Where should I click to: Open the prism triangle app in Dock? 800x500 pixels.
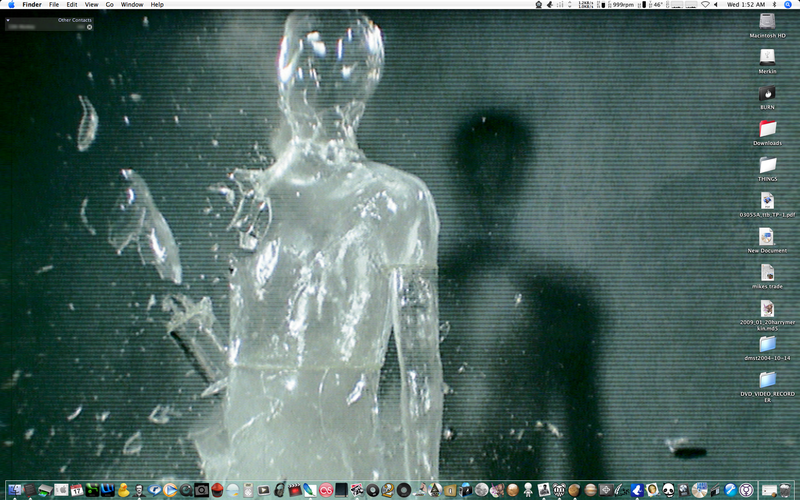pyautogui.click(x=435, y=490)
